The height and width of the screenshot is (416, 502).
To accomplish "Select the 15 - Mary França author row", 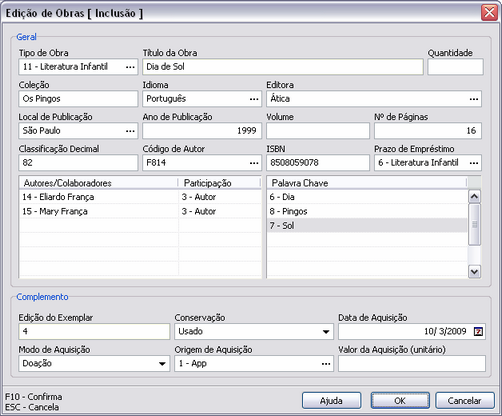I will 140,211.
